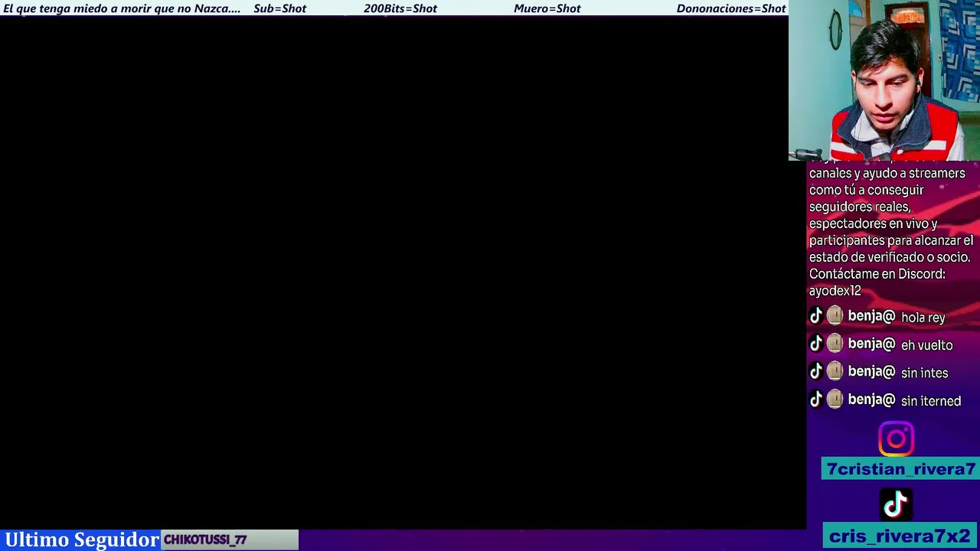980x551 pixels.
Task: Click TikTok icon beside 'hola rey' message
Action: click(816, 316)
